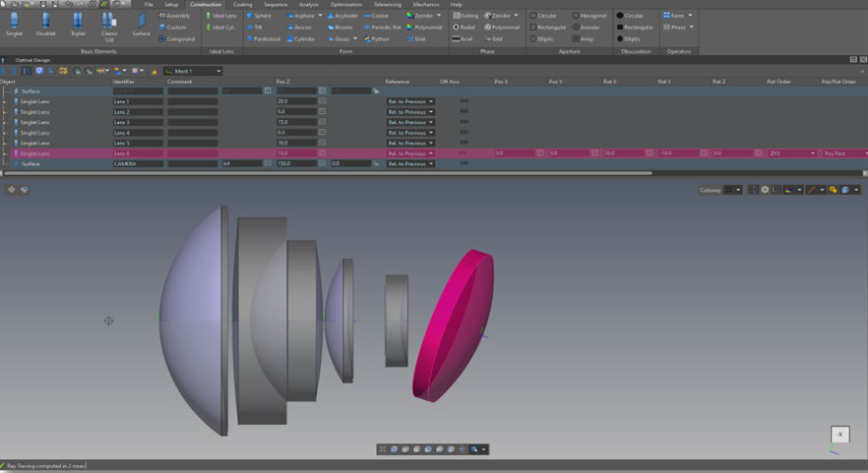868x473 pixels.
Task: Toggle variable checkbox for Lens 1 Pos Z
Action: [322, 101]
